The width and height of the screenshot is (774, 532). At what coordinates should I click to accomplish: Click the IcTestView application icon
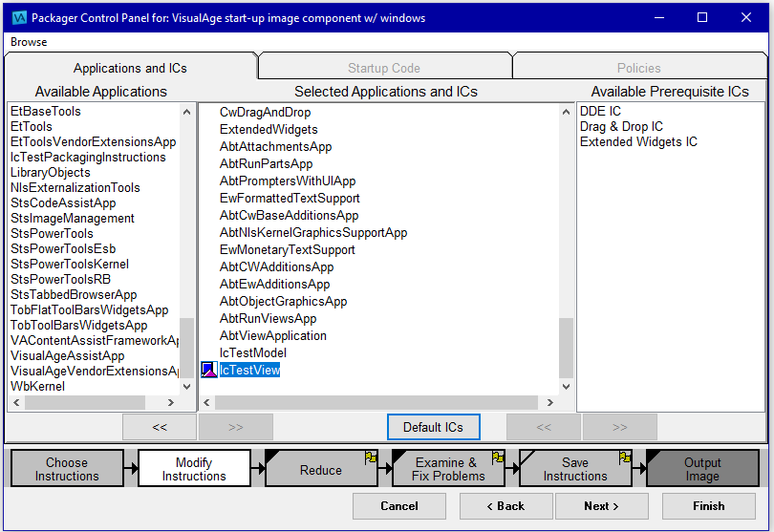(209, 370)
